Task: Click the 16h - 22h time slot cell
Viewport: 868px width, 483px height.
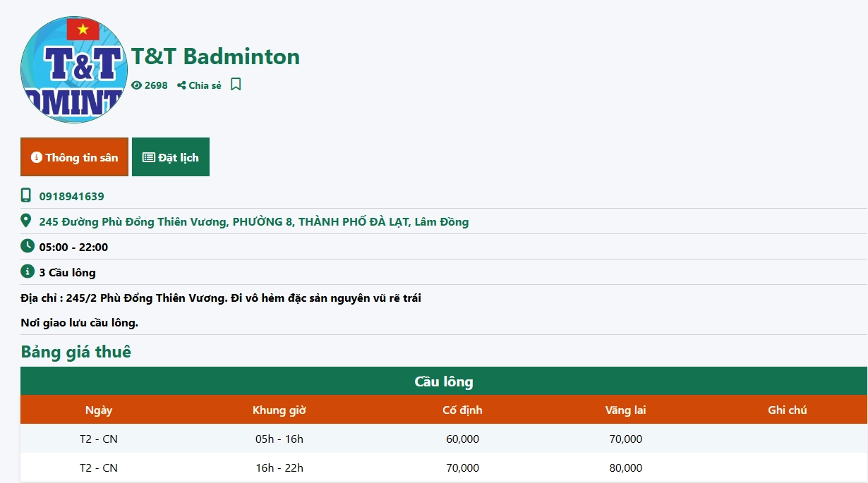Action: [x=279, y=467]
